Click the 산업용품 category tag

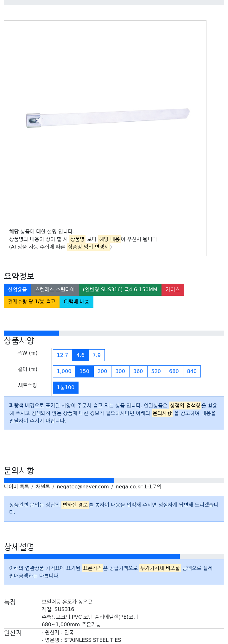coord(17,290)
